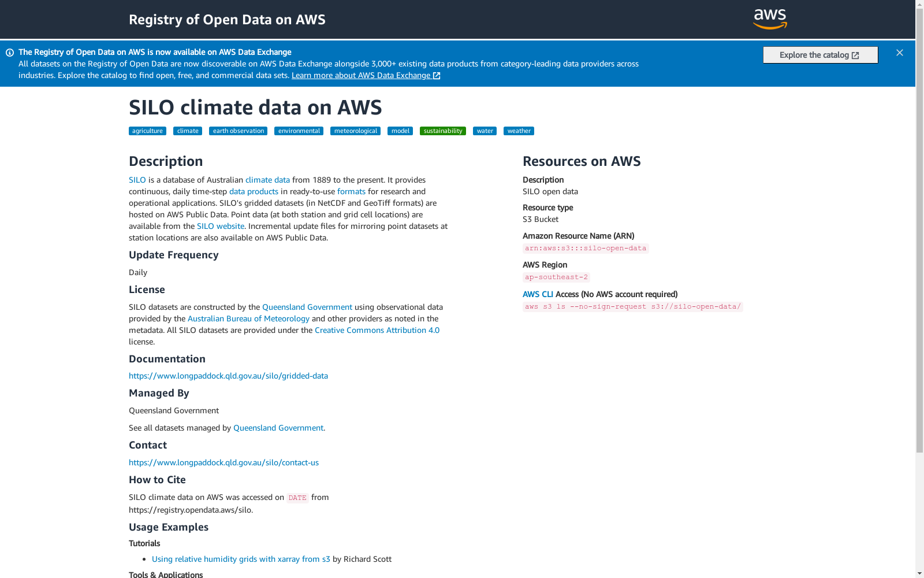Click the aws s3 ls command text

(632, 307)
